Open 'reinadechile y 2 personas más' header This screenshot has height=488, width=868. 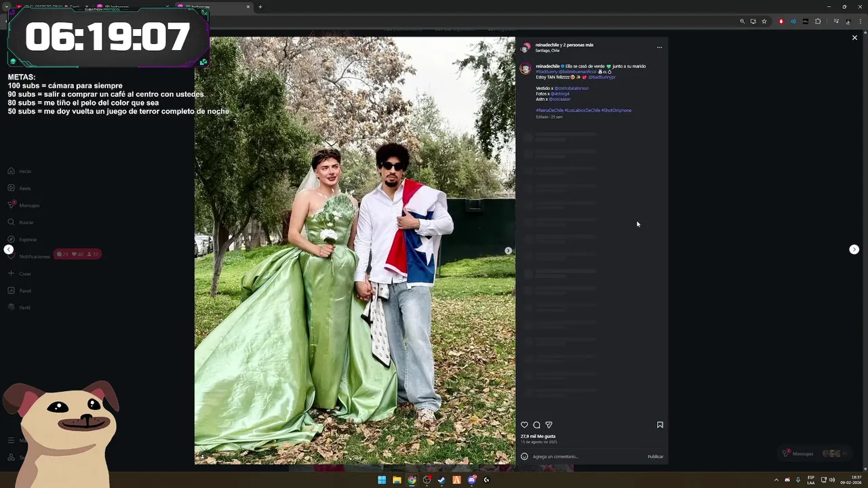click(564, 45)
